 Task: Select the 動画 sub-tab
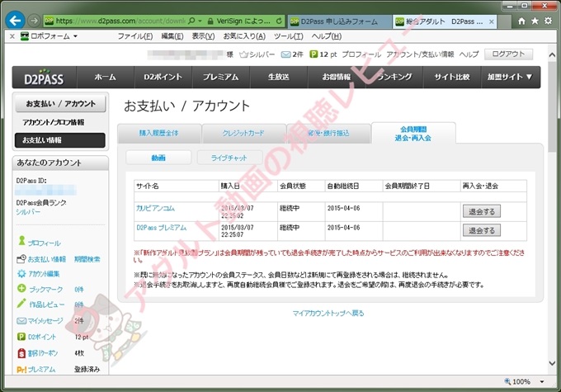(158, 158)
